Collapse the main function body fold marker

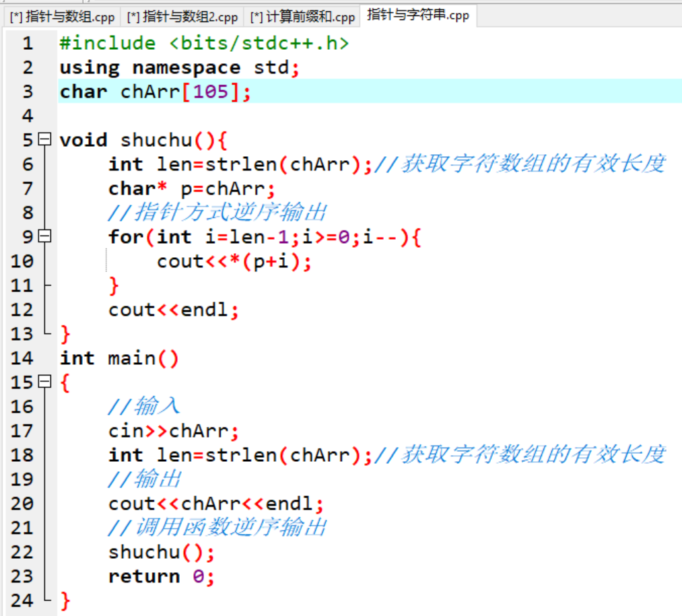[44, 382]
